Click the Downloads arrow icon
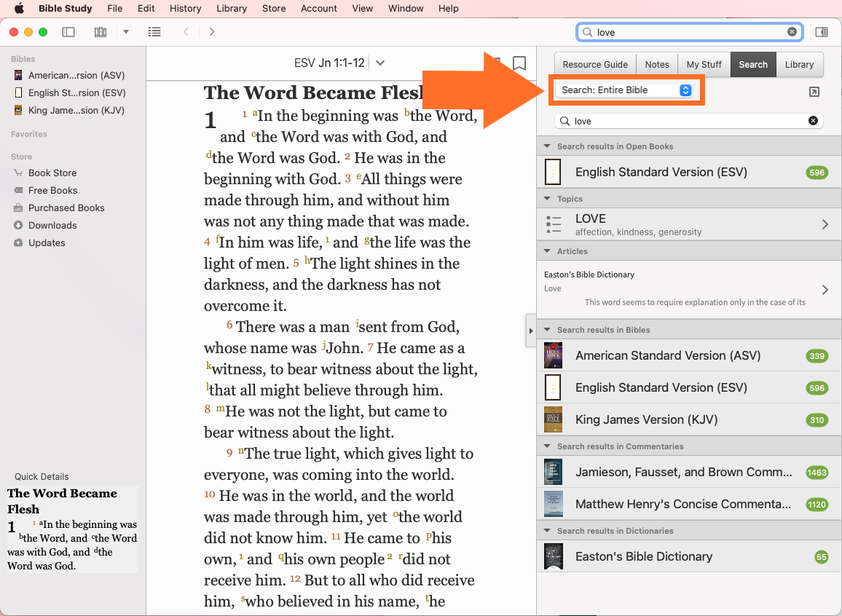842x616 pixels. pos(18,226)
